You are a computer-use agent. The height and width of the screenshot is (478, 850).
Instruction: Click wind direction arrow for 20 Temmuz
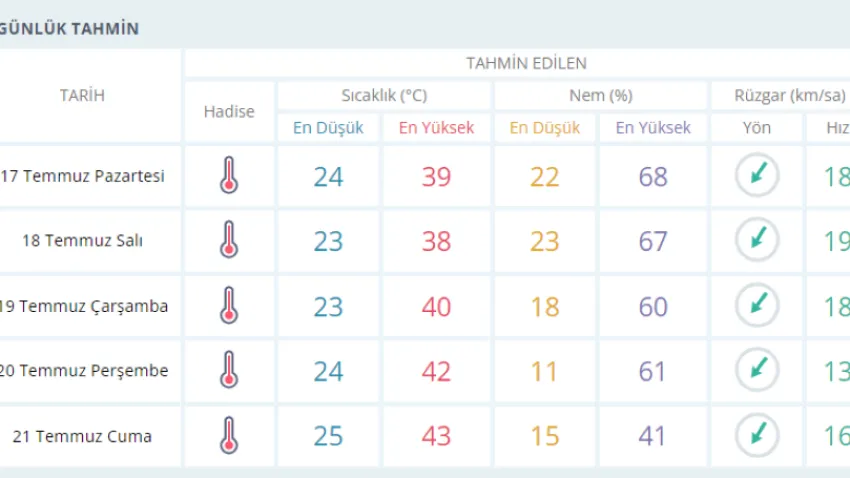[x=757, y=371]
